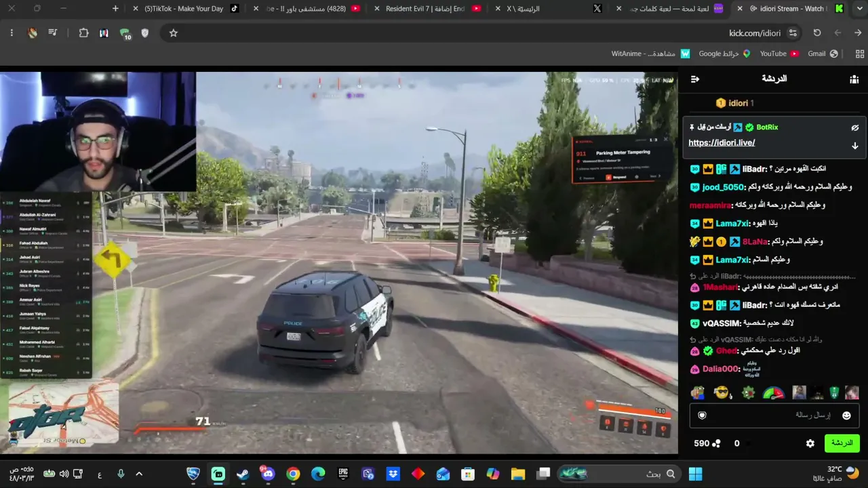Open the Google خرائط bookmark
The image size is (868, 488).
click(724, 54)
